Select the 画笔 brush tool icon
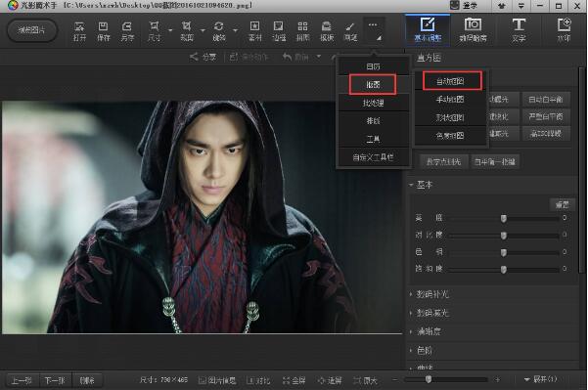This screenshot has width=588, height=390. (350, 30)
